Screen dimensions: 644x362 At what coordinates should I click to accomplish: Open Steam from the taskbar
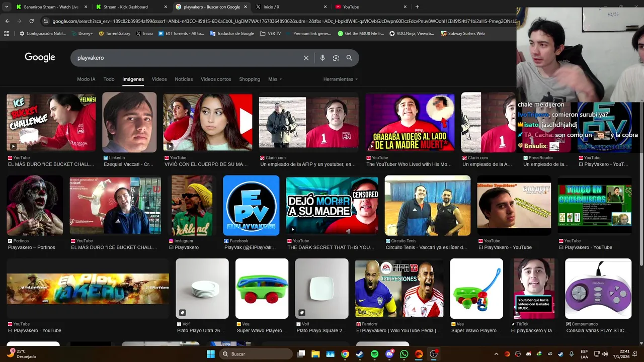360,354
